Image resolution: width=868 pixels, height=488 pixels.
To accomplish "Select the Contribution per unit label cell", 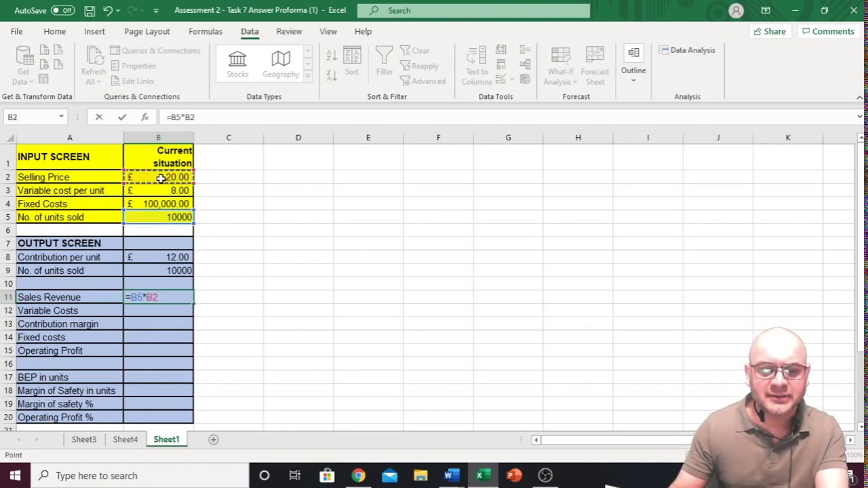I will [x=69, y=257].
